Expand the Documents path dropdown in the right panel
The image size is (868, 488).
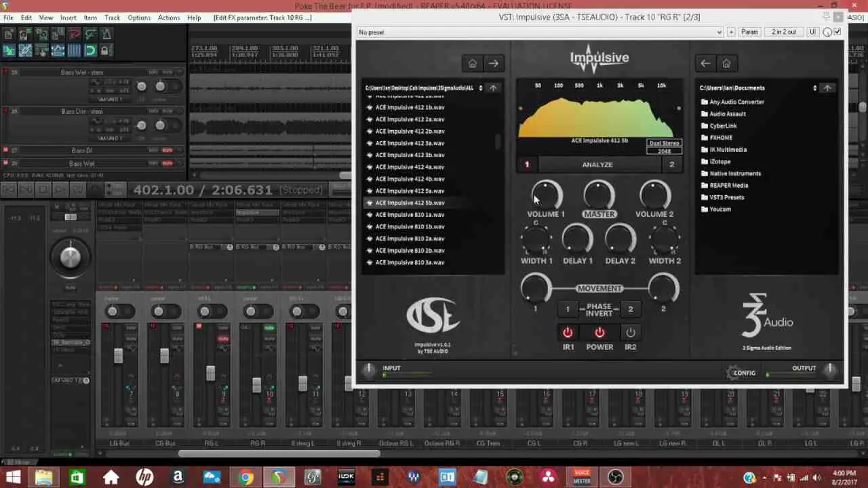tap(814, 87)
